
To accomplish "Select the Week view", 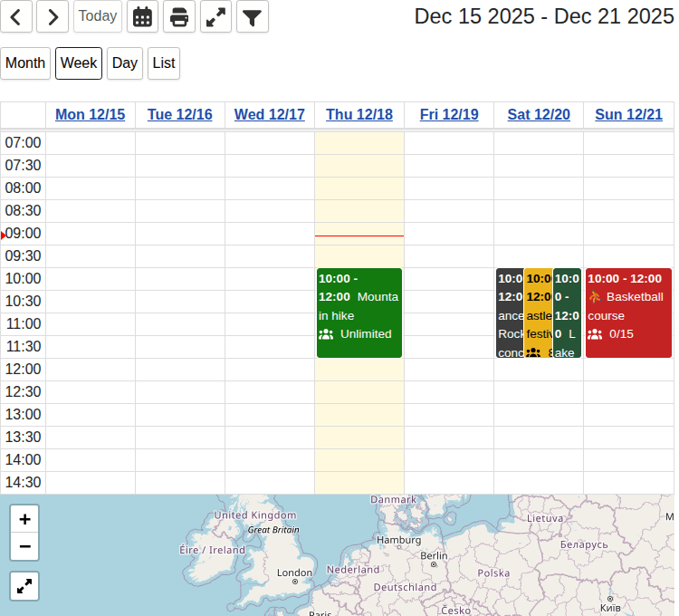I will 79,63.
